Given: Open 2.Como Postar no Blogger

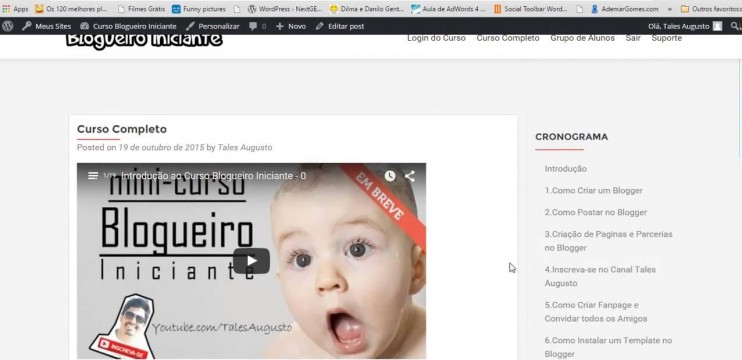Looking at the screenshot, I should coord(596,212).
